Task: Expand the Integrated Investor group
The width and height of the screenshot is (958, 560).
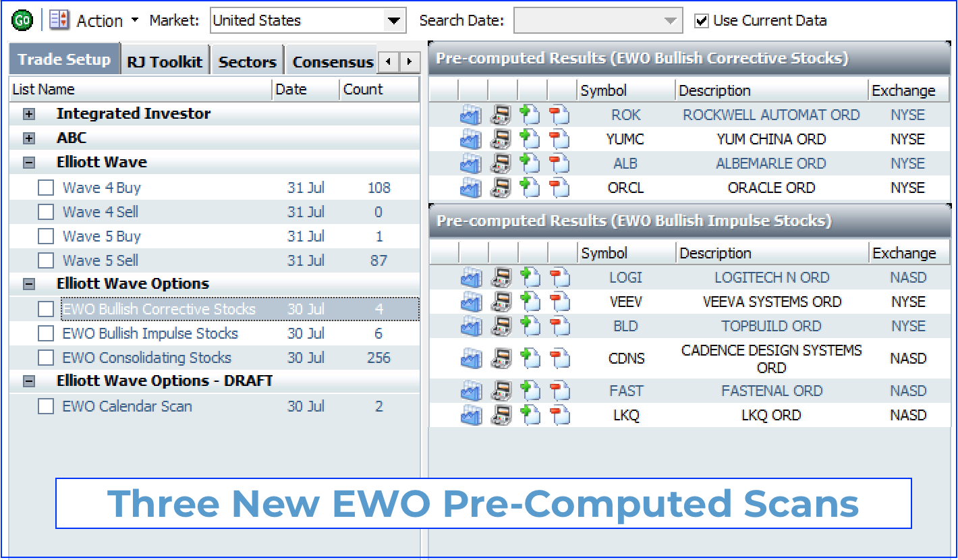Action: pos(27,114)
